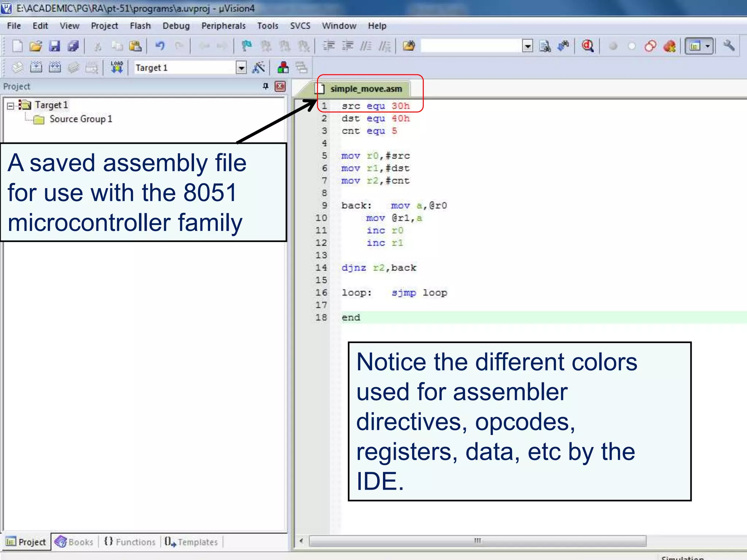Open Configuration with the wrench icon
The height and width of the screenshot is (560, 747).
[x=729, y=46]
